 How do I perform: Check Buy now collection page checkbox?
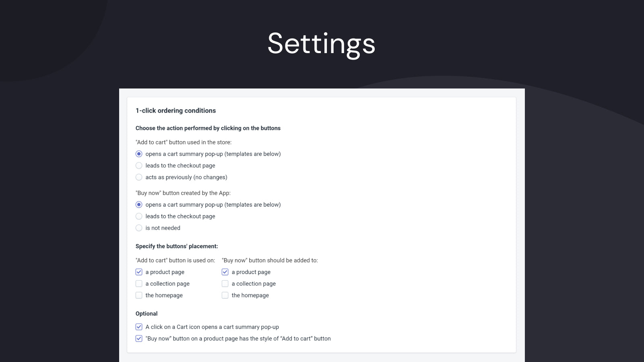point(225,284)
